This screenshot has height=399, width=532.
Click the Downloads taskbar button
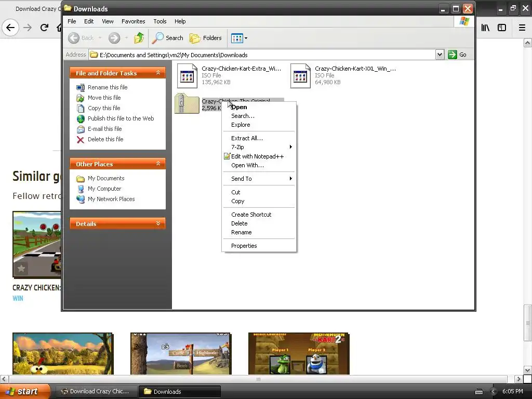(x=180, y=391)
